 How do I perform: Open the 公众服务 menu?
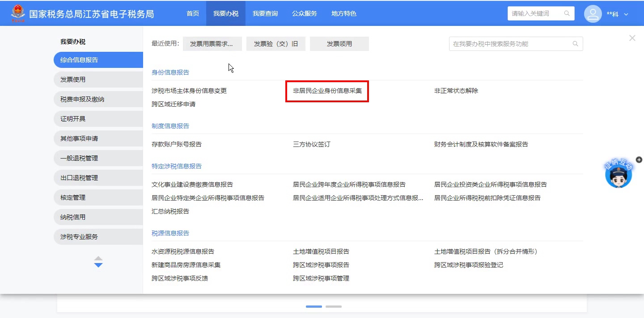pos(304,13)
